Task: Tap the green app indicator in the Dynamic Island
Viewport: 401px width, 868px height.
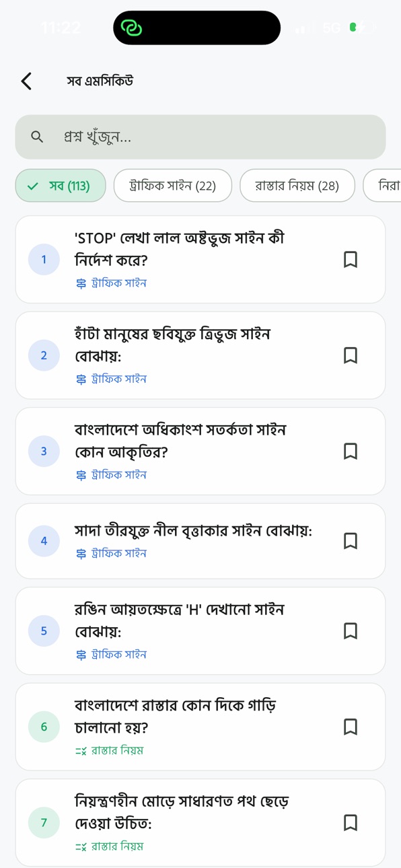Action: (x=131, y=28)
